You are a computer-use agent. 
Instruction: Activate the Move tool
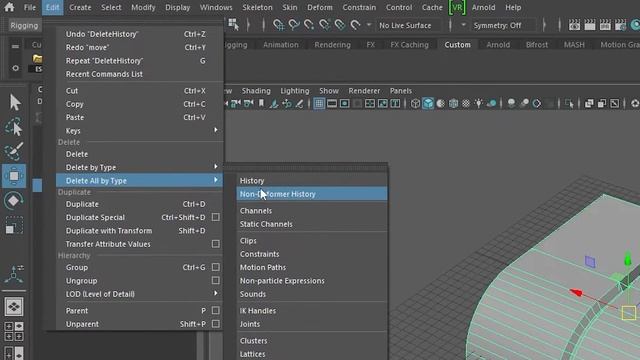[x=14, y=176]
